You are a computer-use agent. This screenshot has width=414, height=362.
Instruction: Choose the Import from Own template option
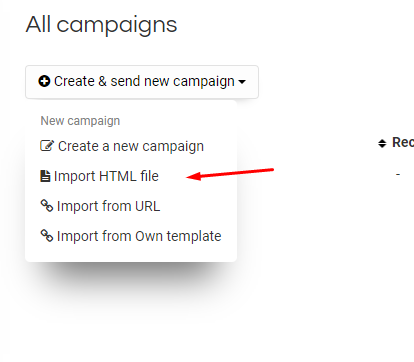click(x=139, y=236)
